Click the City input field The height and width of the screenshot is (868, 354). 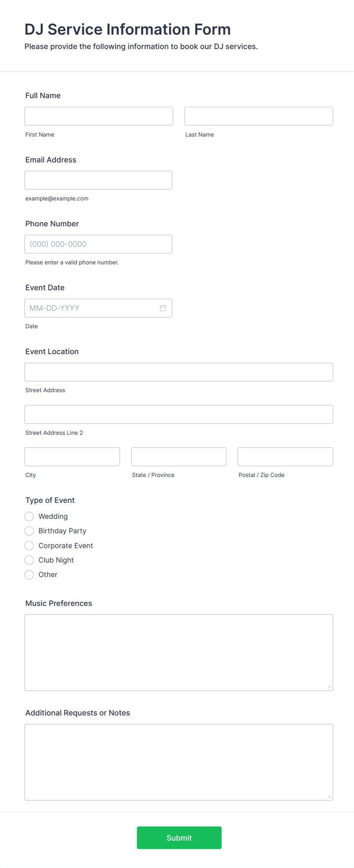(x=72, y=456)
